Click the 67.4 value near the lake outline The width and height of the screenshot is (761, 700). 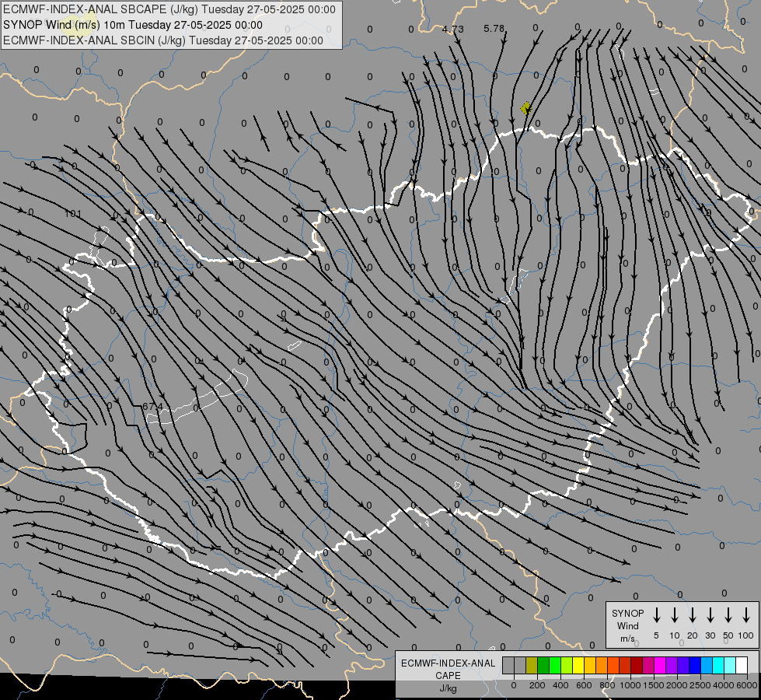tap(153, 406)
